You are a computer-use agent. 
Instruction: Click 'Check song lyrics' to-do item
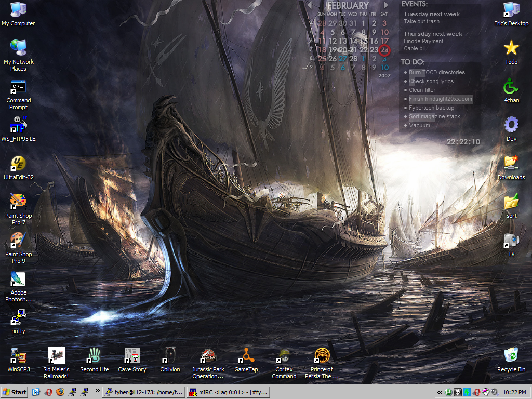tap(431, 81)
